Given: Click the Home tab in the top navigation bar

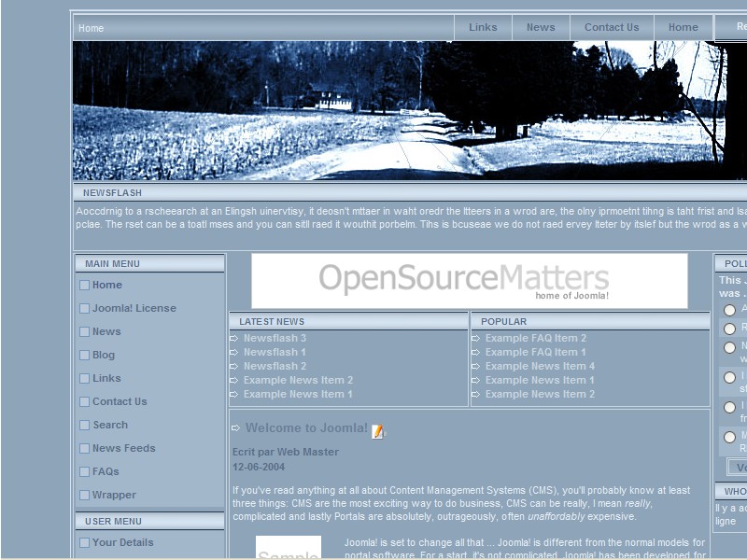Looking at the screenshot, I should click(684, 28).
